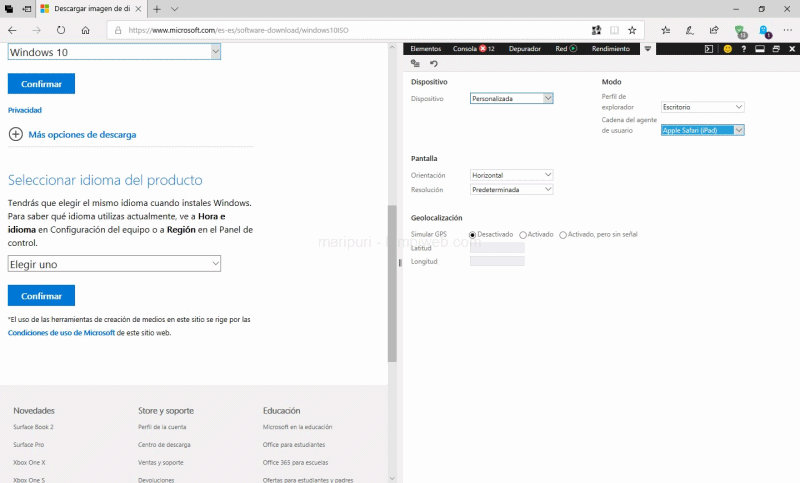800x483 pixels.
Task: Click the padlock icon in address bar
Action: 118,30
